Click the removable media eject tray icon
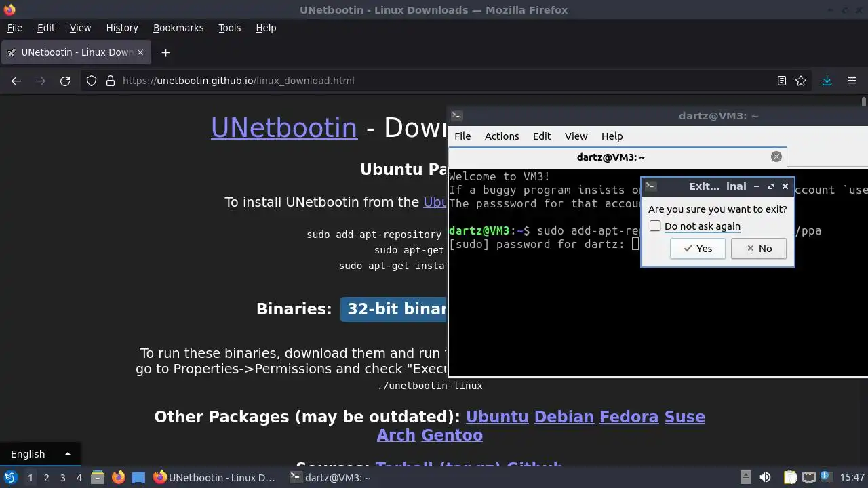Screen dimensions: 868x488 point(745,477)
